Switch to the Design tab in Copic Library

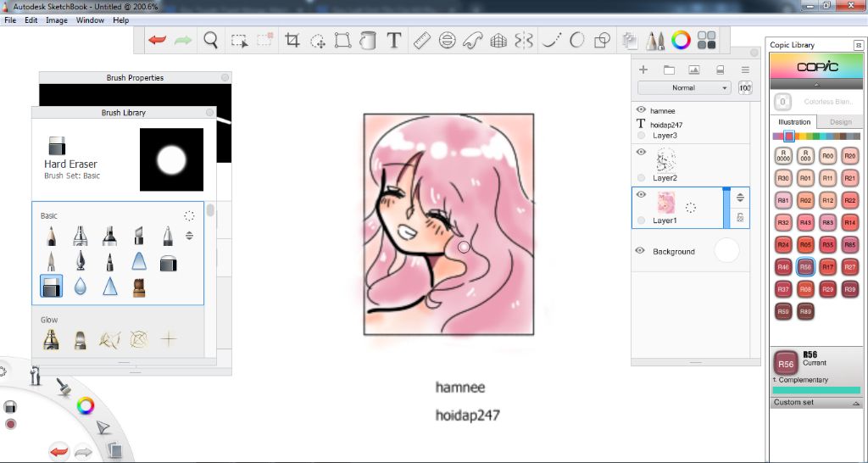(840, 122)
